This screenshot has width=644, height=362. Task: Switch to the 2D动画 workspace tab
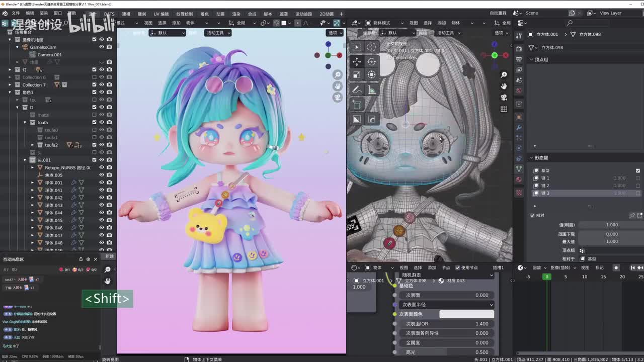tap(327, 14)
